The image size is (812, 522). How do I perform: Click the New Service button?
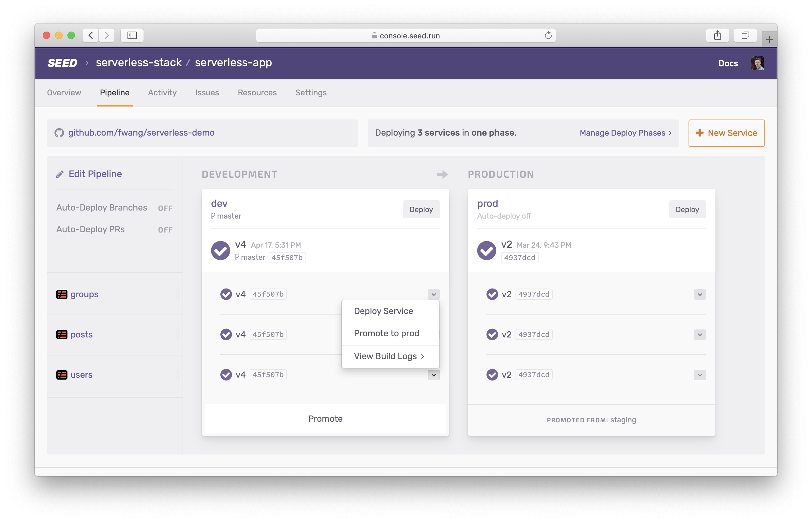click(x=726, y=133)
